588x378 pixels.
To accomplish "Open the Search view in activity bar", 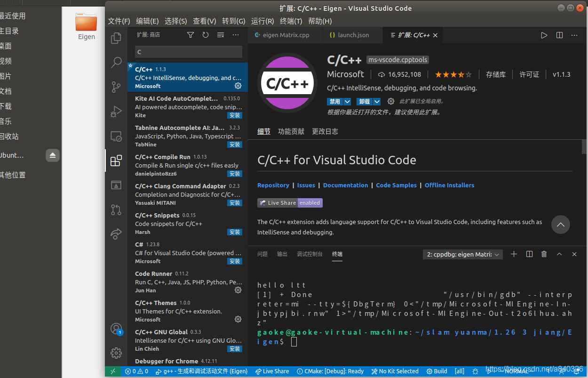I will coord(116,63).
